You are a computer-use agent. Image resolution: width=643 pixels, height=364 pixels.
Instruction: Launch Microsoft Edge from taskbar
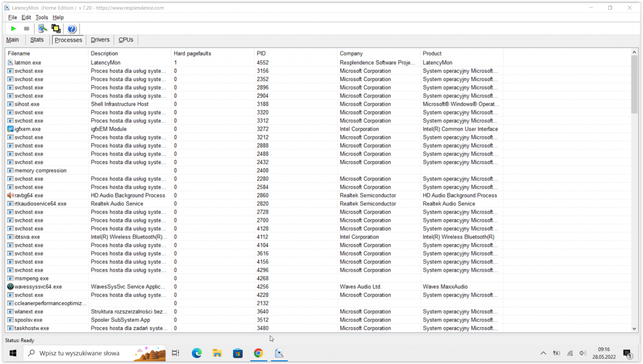pos(197,353)
